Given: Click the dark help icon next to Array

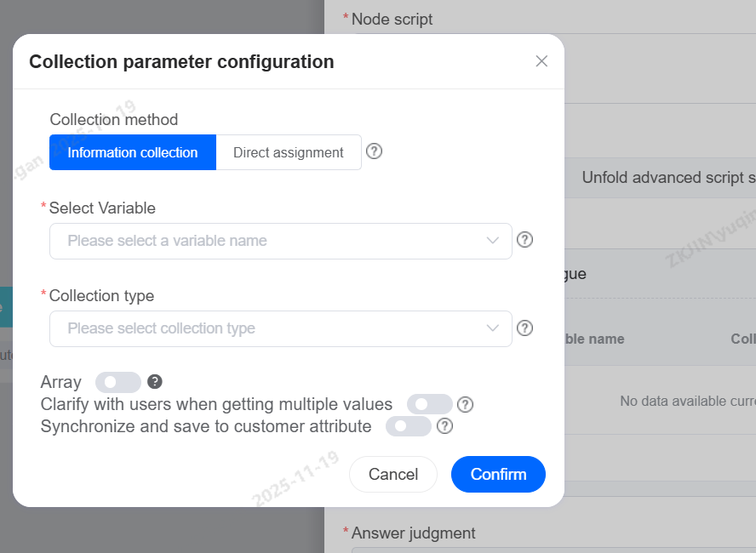Looking at the screenshot, I should click(155, 382).
